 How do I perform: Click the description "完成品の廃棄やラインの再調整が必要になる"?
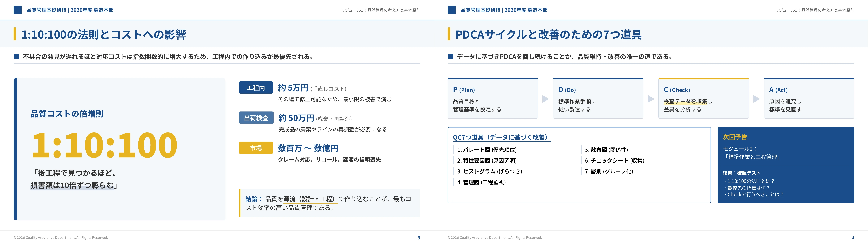pos(333,129)
